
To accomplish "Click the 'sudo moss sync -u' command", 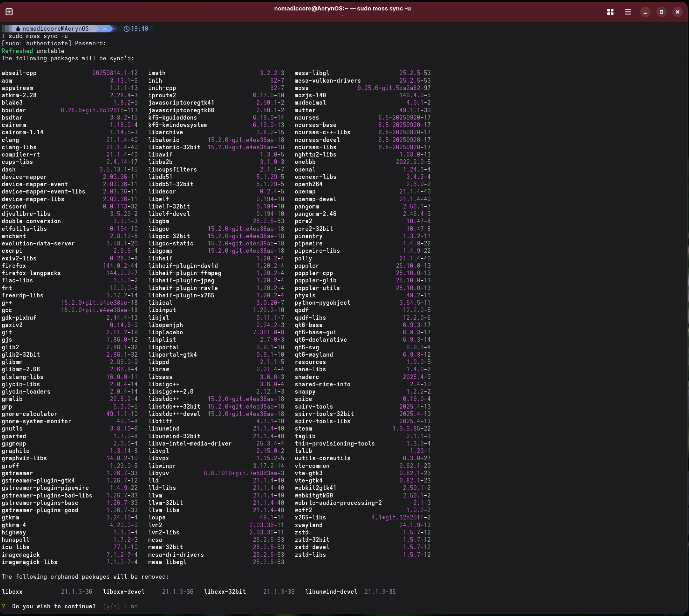I will (x=38, y=36).
